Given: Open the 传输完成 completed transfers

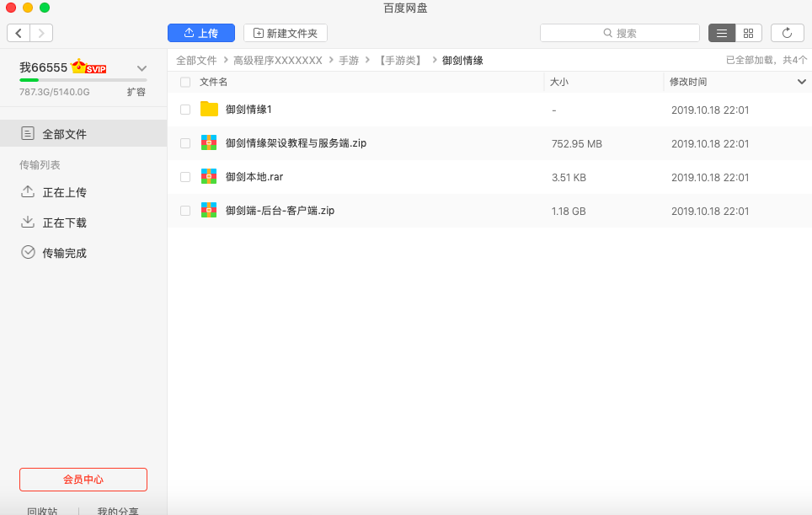Looking at the screenshot, I should pyautogui.click(x=64, y=253).
